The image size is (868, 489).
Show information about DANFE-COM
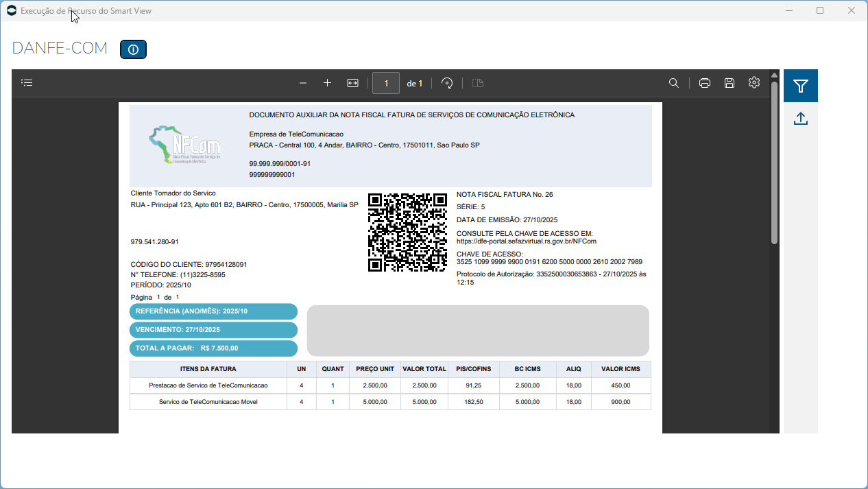(x=133, y=49)
